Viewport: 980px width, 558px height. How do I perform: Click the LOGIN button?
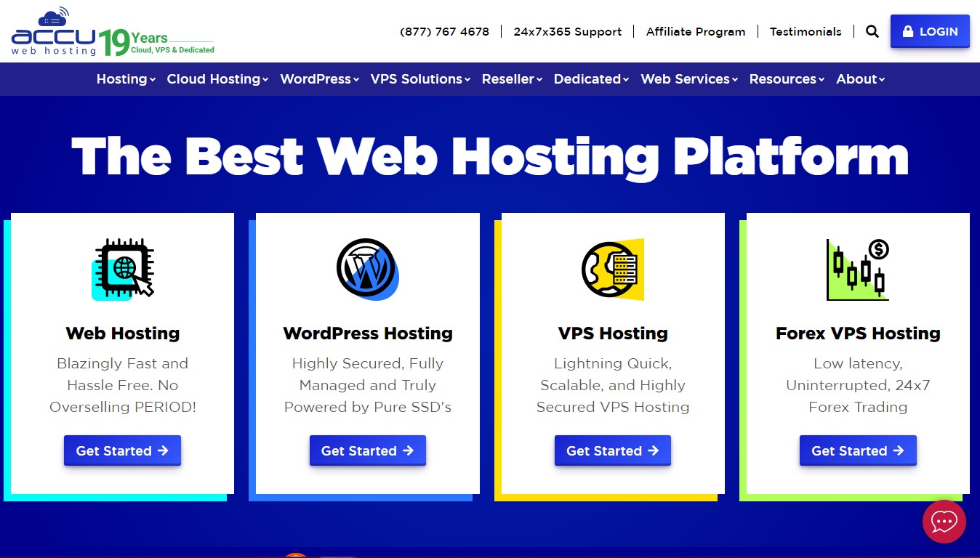click(930, 31)
